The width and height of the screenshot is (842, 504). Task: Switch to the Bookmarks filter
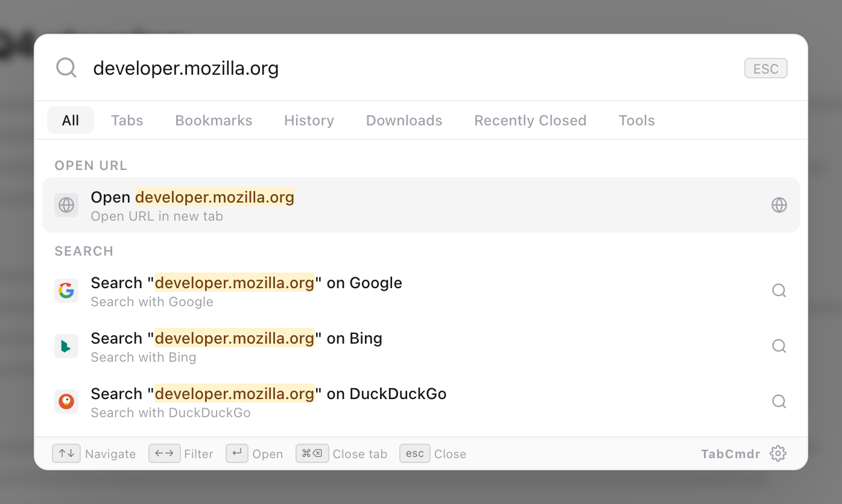point(214,120)
